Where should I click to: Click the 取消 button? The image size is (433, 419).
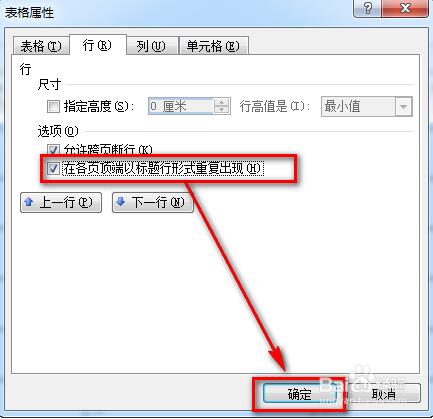383,394
